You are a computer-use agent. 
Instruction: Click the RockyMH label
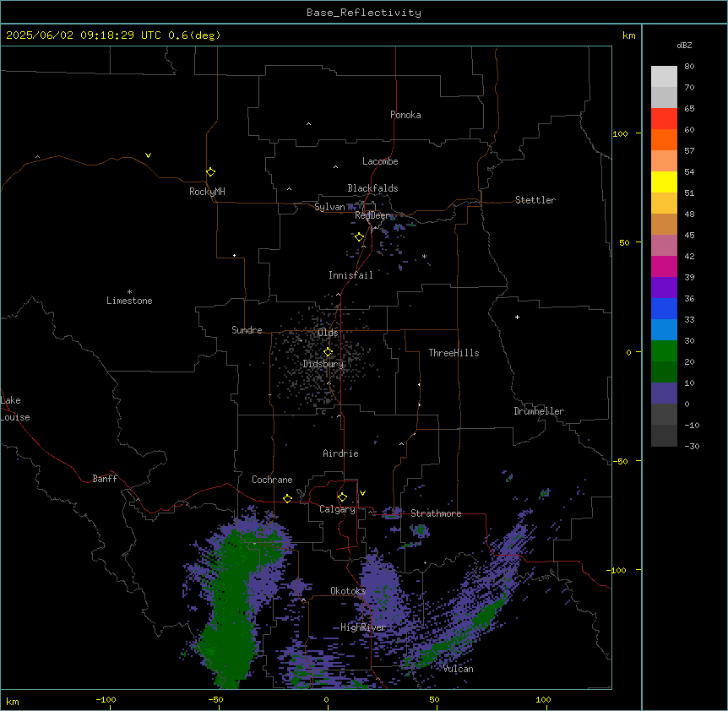tap(207, 192)
